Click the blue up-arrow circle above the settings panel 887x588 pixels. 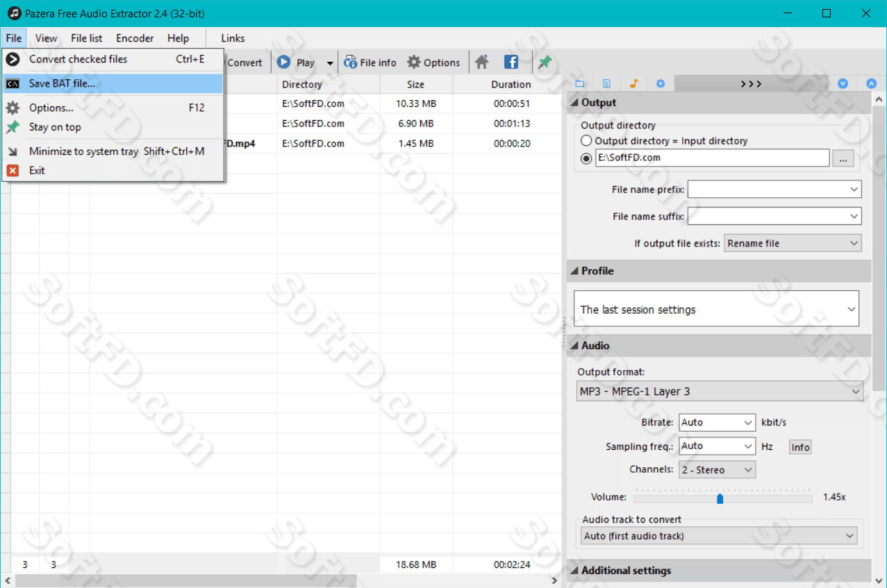click(x=872, y=84)
